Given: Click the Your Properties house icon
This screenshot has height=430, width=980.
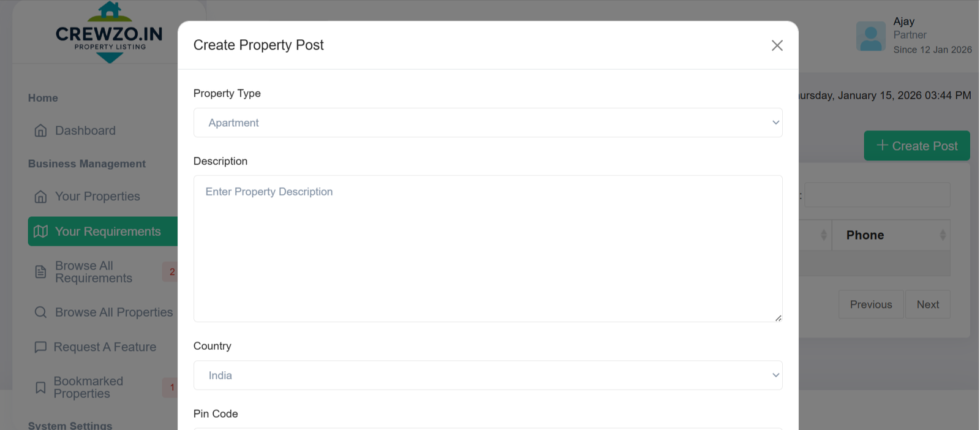Looking at the screenshot, I should (x=40, y=197).
